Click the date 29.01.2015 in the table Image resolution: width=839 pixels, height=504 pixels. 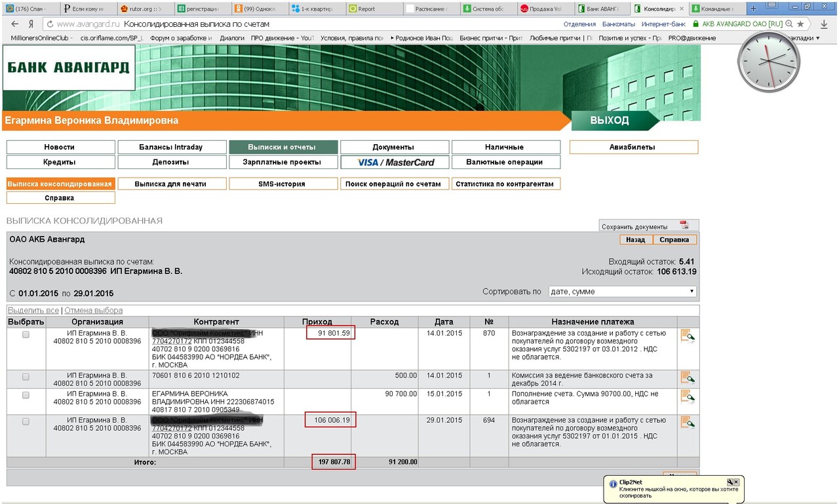pyautogui.click(x=444, y=420)
